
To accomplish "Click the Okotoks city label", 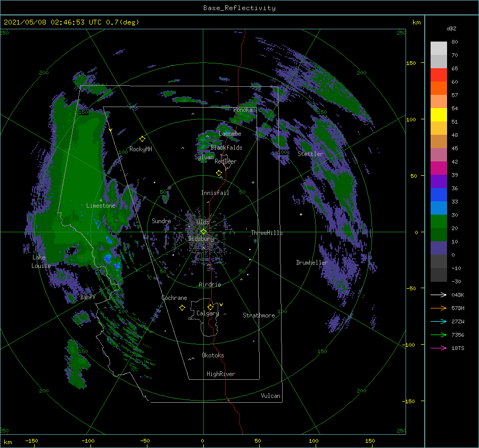I will tap(213, 355).
